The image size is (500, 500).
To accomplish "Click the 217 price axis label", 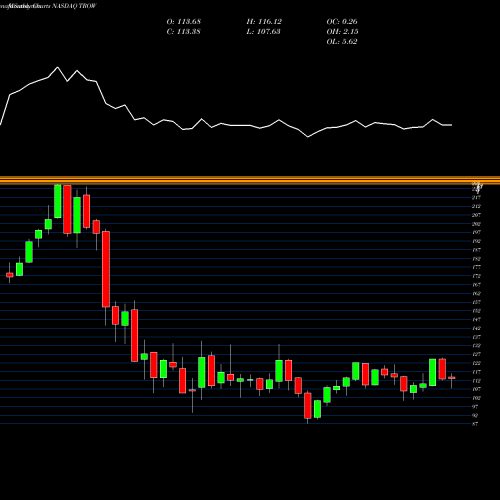I will (x=476, y=197).
